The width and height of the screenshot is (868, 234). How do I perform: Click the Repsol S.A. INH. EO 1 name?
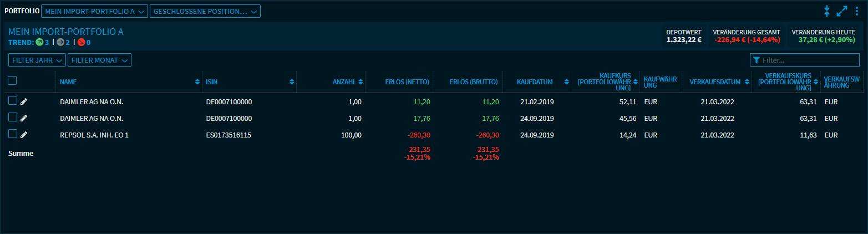(x=94, y=135)
